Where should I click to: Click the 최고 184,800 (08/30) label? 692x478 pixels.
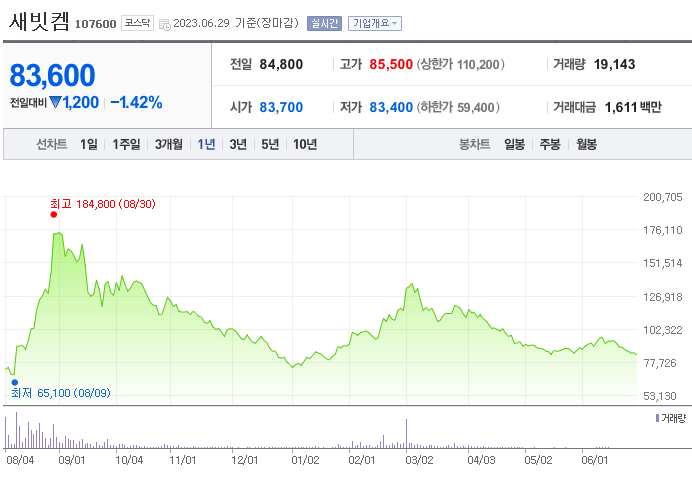point(103,204)
